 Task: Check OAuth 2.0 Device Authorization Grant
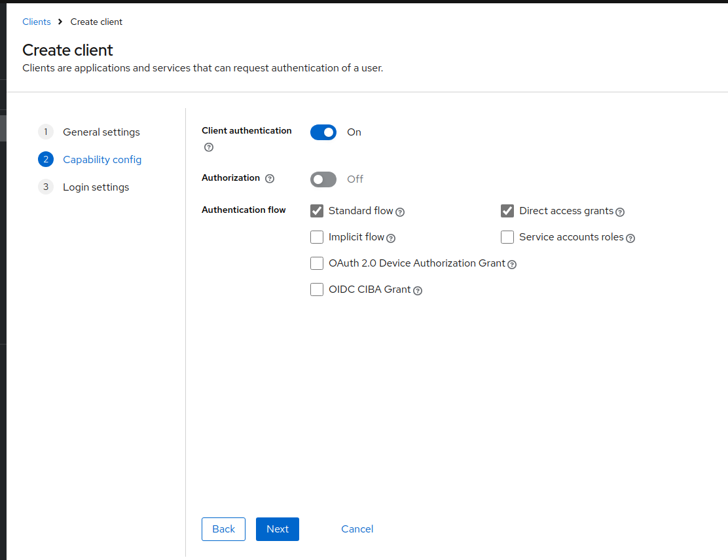[x=317, y=263]
